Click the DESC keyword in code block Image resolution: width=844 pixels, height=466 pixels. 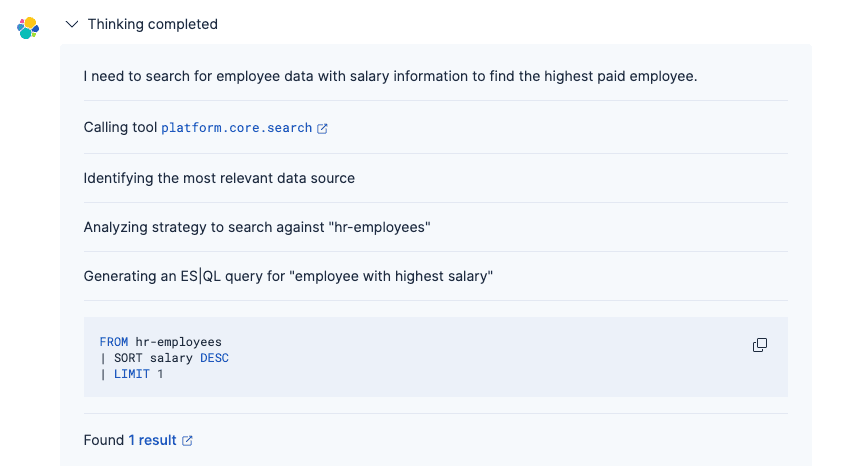coord(214,358)
